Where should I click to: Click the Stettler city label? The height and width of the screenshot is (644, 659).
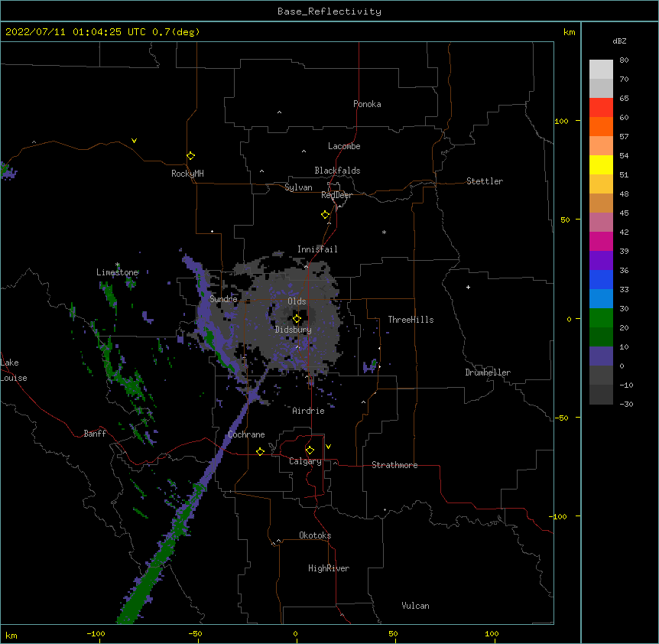tap(485, 181)
